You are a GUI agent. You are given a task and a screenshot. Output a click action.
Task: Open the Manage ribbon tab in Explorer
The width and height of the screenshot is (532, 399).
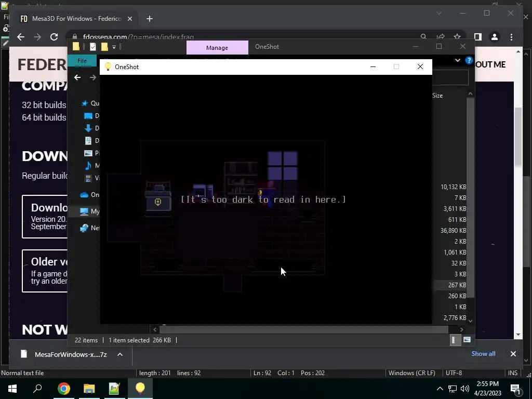pos(217,47)
